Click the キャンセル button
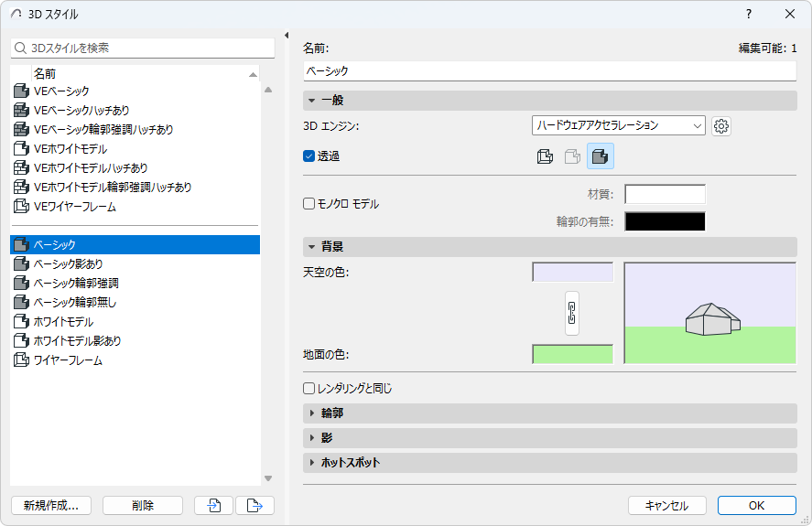Screen dimensions: 812x526 coord(667,505)
